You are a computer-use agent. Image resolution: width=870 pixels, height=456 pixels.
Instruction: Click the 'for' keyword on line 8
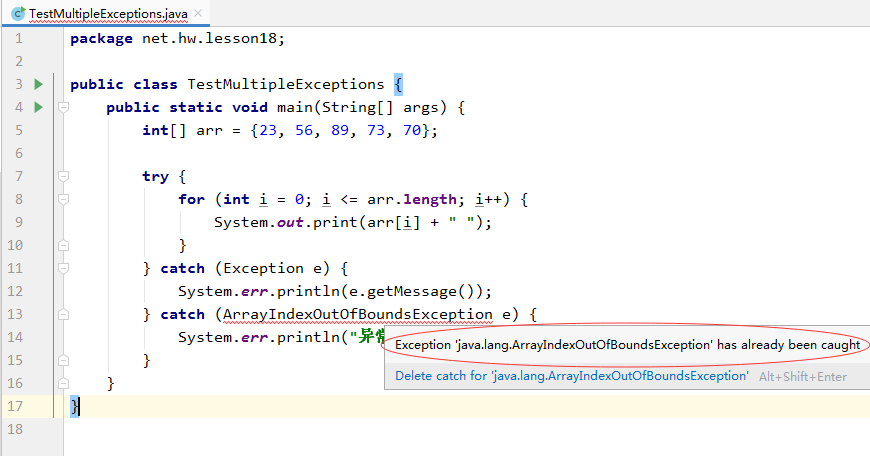[x=191, y=199]
